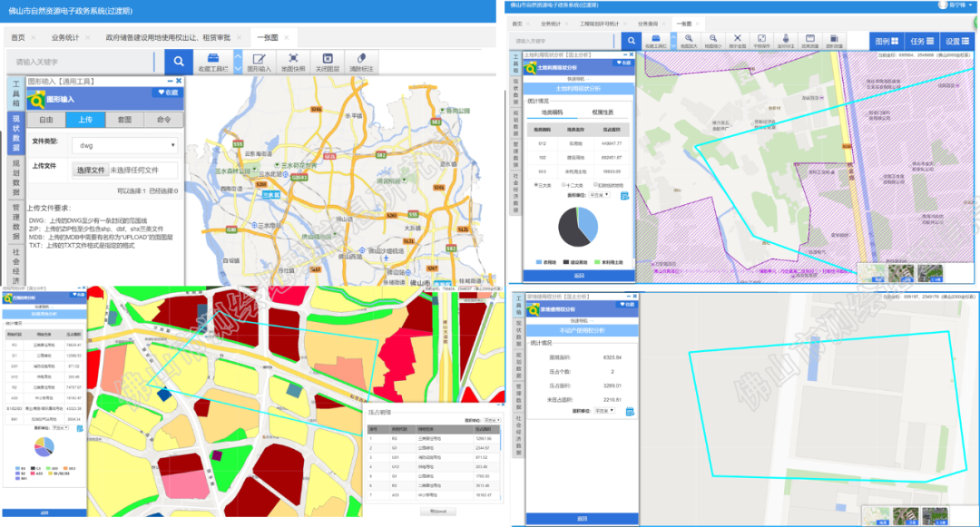
Task: Click the dark 建设用地 legend swatch
Action: (x=565, y=262)
